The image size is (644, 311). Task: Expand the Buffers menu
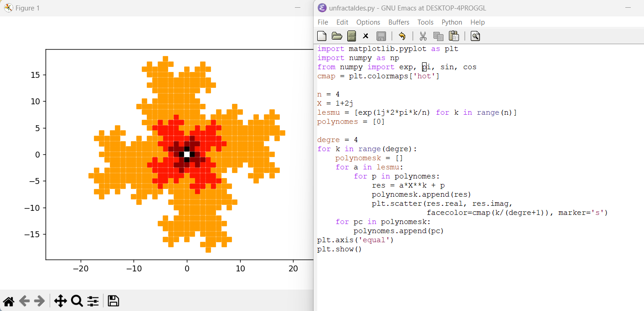coord(399,22)
